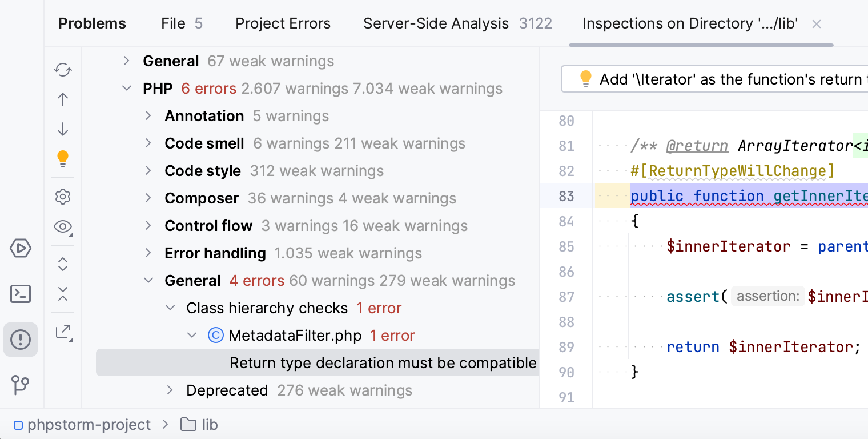Screen dimensions: 868x439
Task: Toggle the editor preview eye icon
Action: coord(62,226)
